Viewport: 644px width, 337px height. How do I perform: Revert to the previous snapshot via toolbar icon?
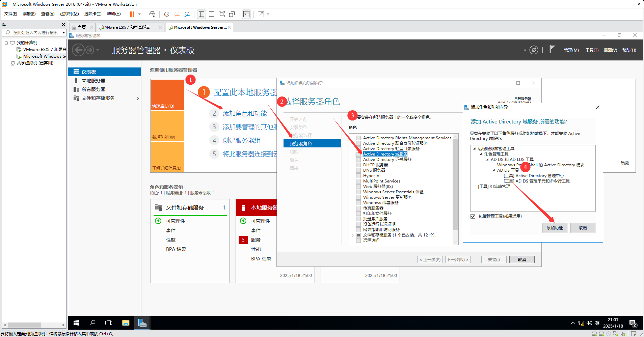pyautogui.click(x=177, y=14)
